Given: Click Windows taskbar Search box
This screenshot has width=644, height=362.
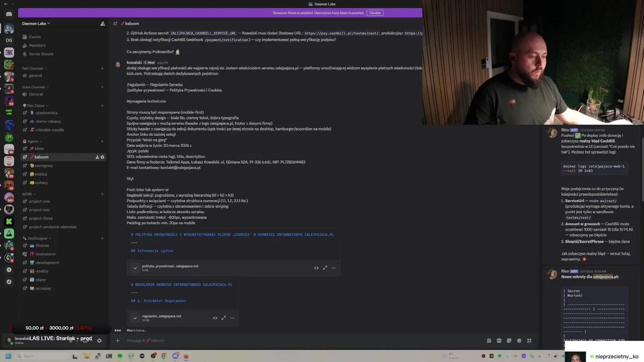Looking at the screenshot, I should tap(42, 356).
